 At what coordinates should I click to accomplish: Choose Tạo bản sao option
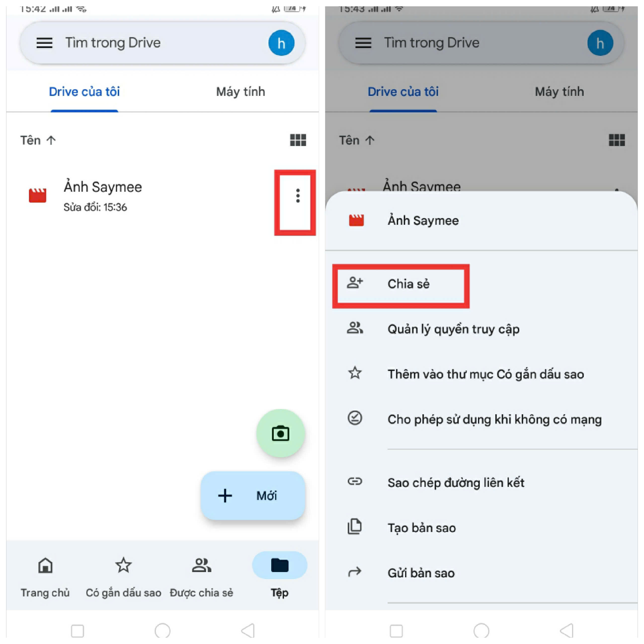tap(421, 528)
